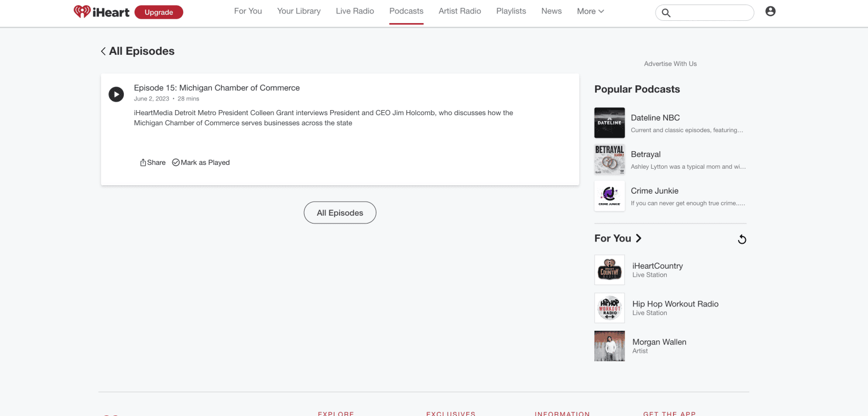This screenshot has width=868, height=416.
Task: Open the user profile icon
Action: 770,11
